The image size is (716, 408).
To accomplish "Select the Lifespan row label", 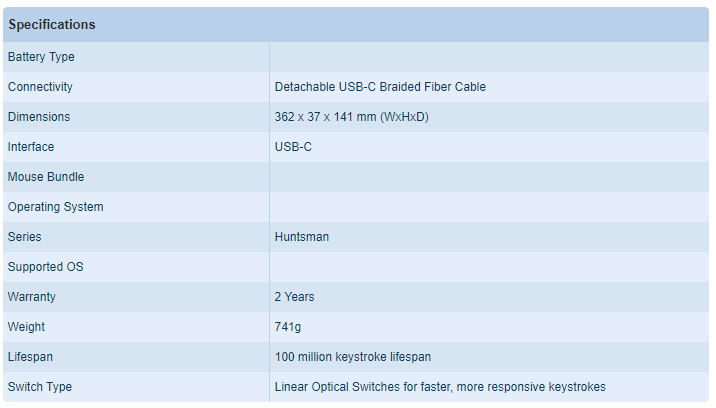I will (31, 357).
